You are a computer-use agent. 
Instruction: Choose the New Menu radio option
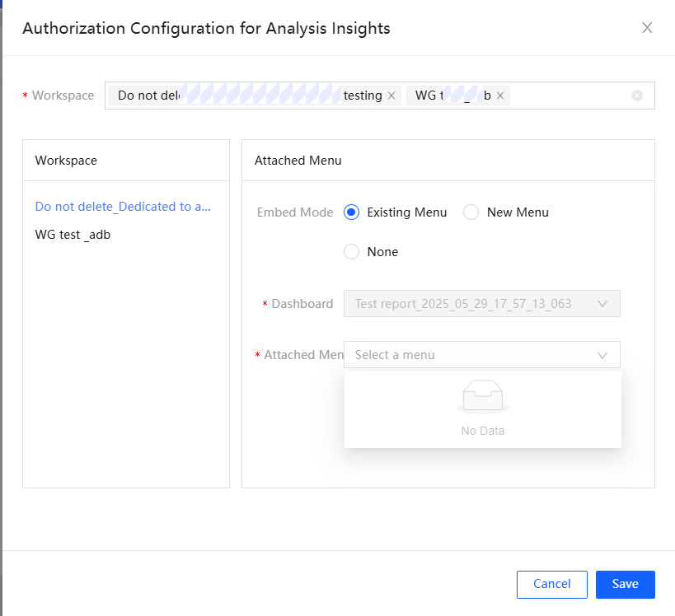[471, 212]
